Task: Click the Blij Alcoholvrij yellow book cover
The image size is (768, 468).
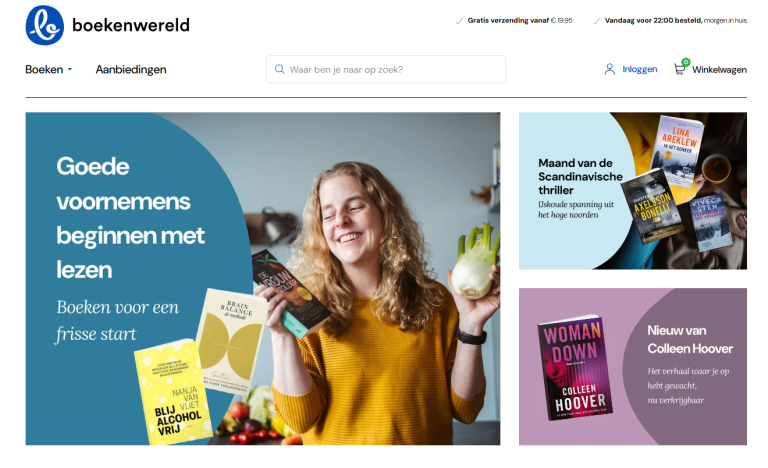Action: [172, 392]
